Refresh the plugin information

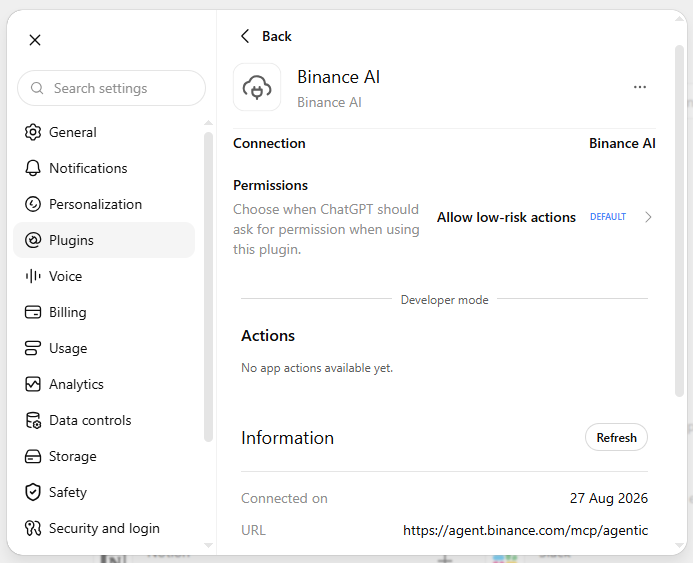point(616,437)
